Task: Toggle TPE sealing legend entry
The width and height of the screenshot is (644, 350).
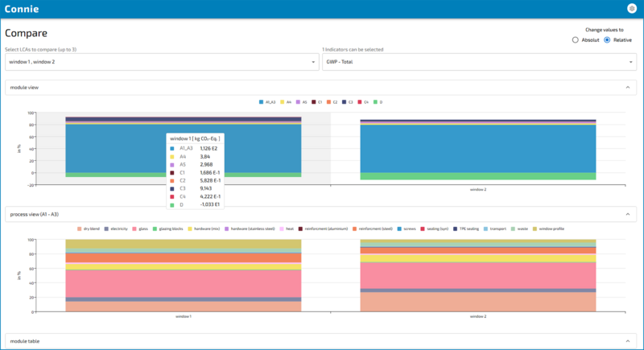Action: click(467, 229)
